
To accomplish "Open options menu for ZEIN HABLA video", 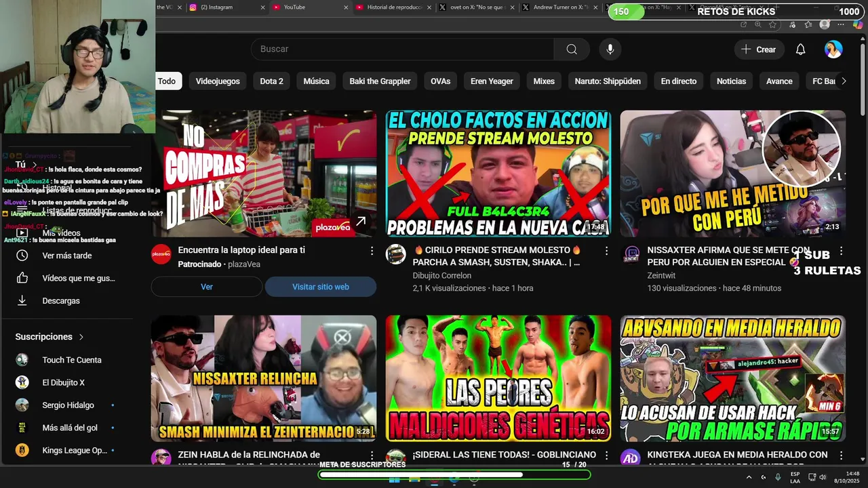I will pyautogui.click(x=372, y=455).
